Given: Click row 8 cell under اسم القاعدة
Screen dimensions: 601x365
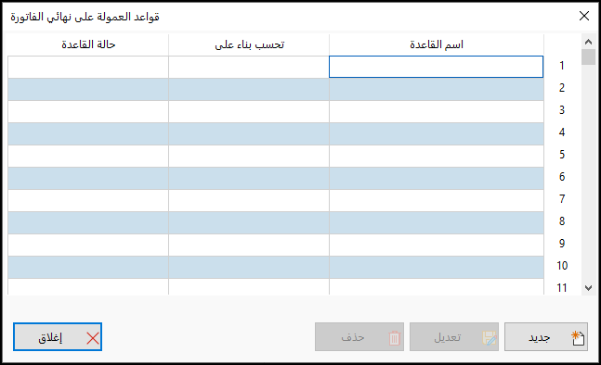Looking at the screenshot, I should 436,223.
